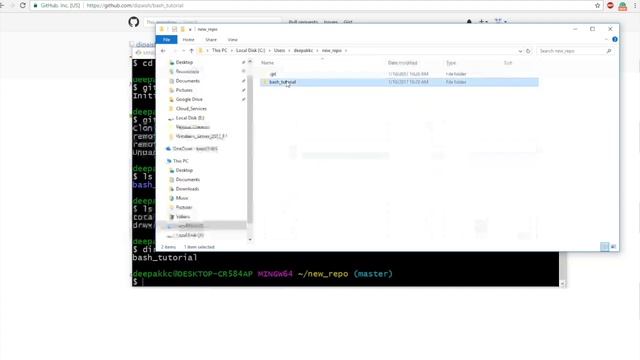Image resolution: width=640 pixels, height=360 pixels.
Task: Open the quick access toolbar customize dropdown
Action: (x=190, y=29)
